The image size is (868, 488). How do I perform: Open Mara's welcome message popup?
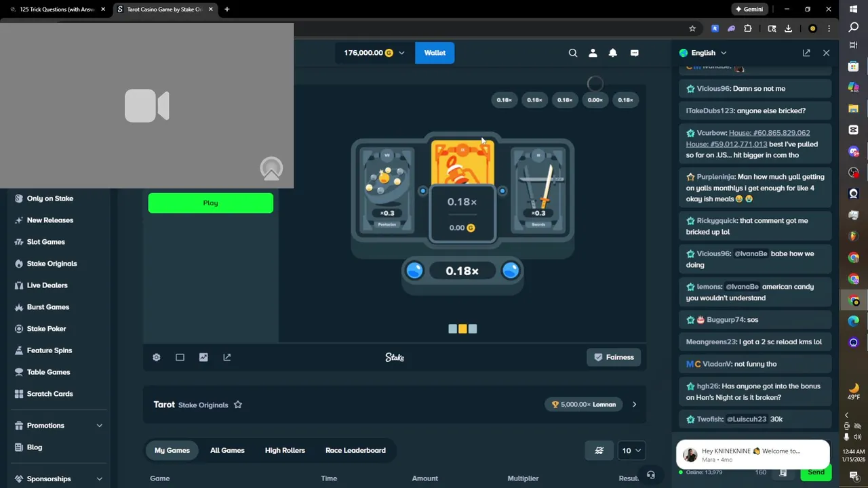(753, 454)
